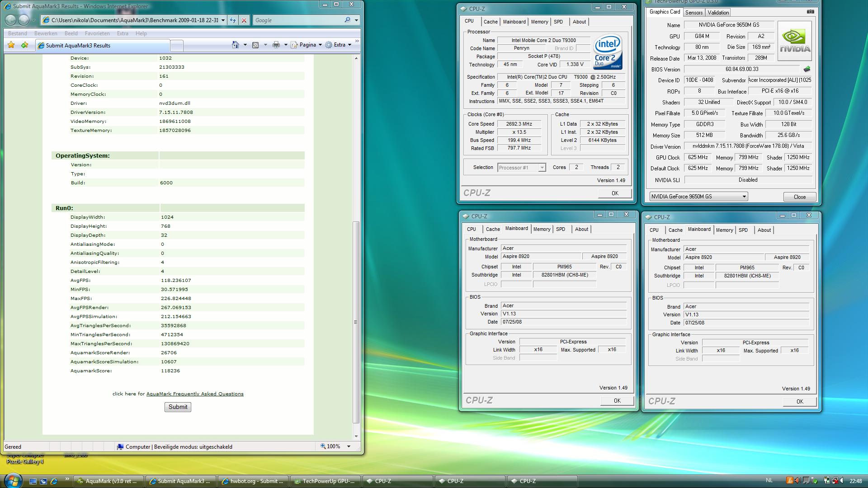Open the Favorites Center star icon

click(x=11, y=45)
